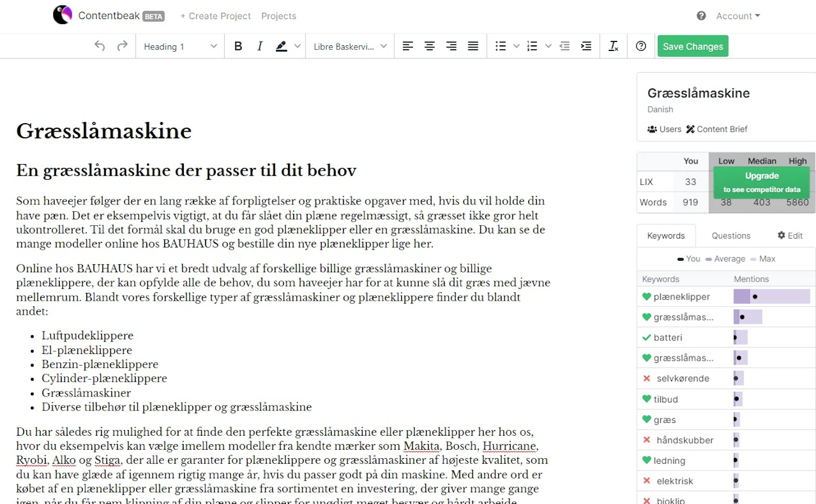
Task: Click the red X beside håndskubber
Action: tap(647, 440)
